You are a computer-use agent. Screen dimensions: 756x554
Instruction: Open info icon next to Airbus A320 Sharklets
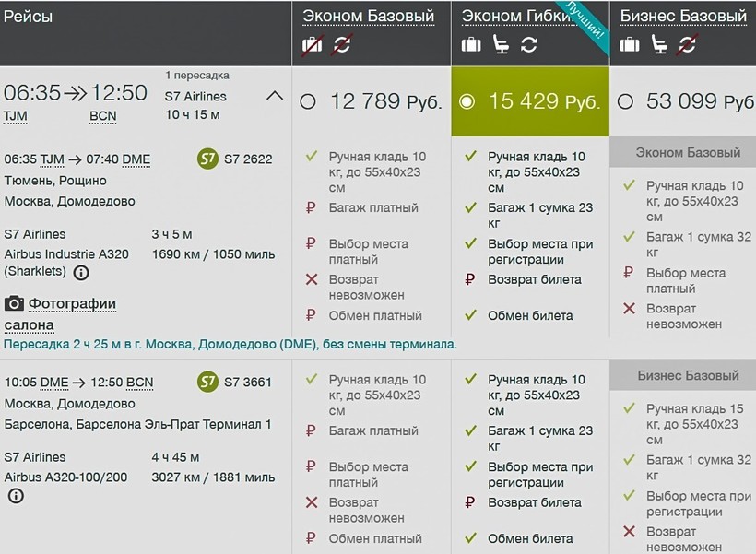tap(81, 273)
